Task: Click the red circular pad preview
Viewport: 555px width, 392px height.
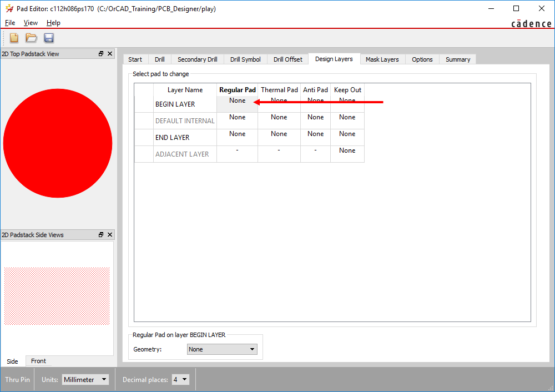Action: point(58,143)
